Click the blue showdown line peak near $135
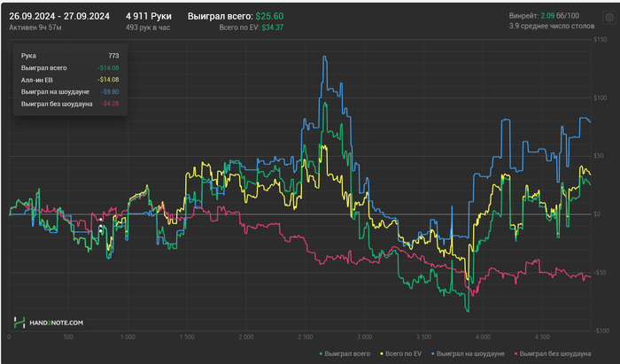Viewport: 620px width, 364px height. click(x=325, y=57)
